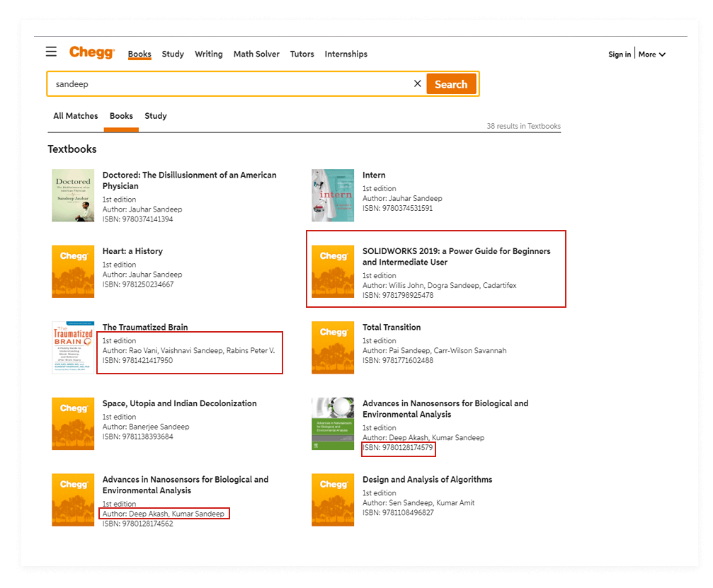Click ISBN: 9780128174562 text

pyautogui.click(x=138, y=524)
